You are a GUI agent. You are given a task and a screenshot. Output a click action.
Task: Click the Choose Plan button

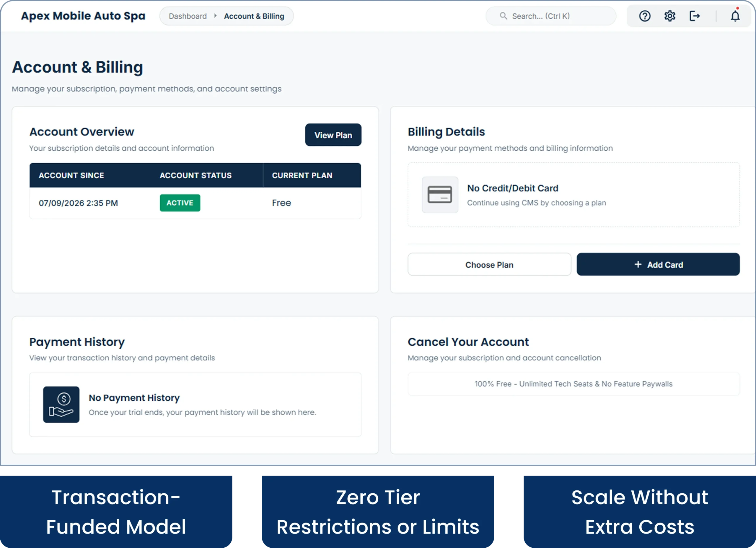pos(489,264)
